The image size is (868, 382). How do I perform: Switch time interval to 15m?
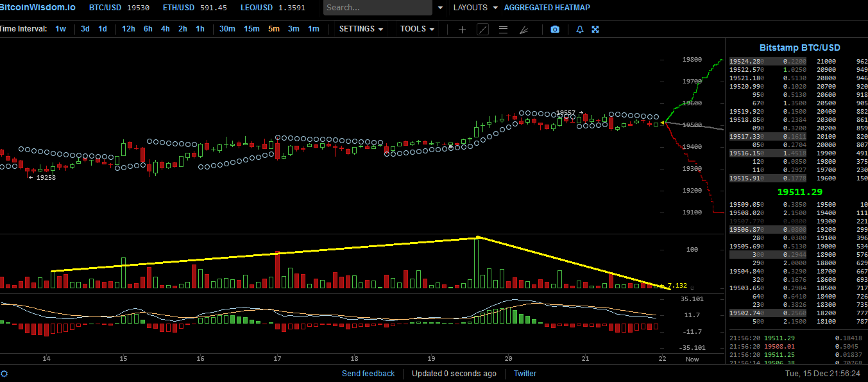[x=251, y=29]
